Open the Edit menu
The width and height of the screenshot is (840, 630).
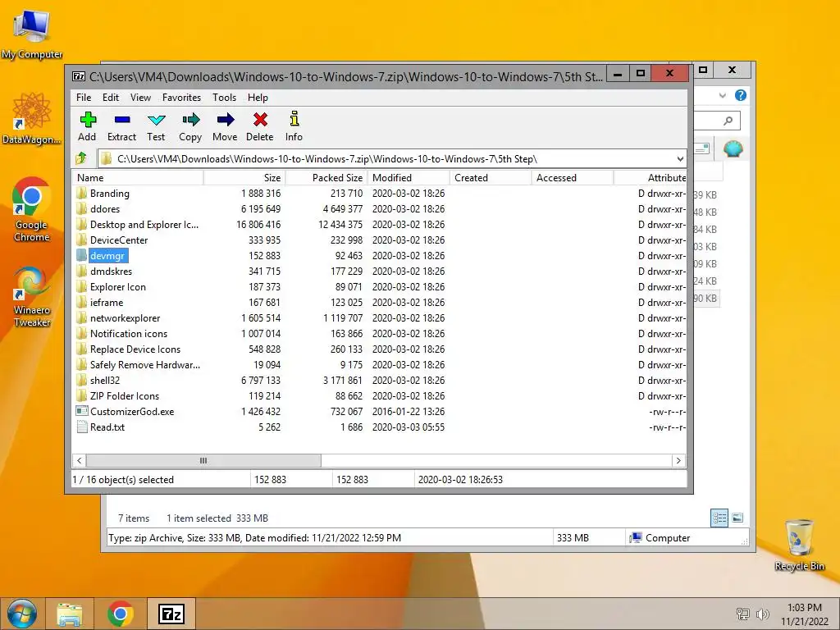pos(111,98)
